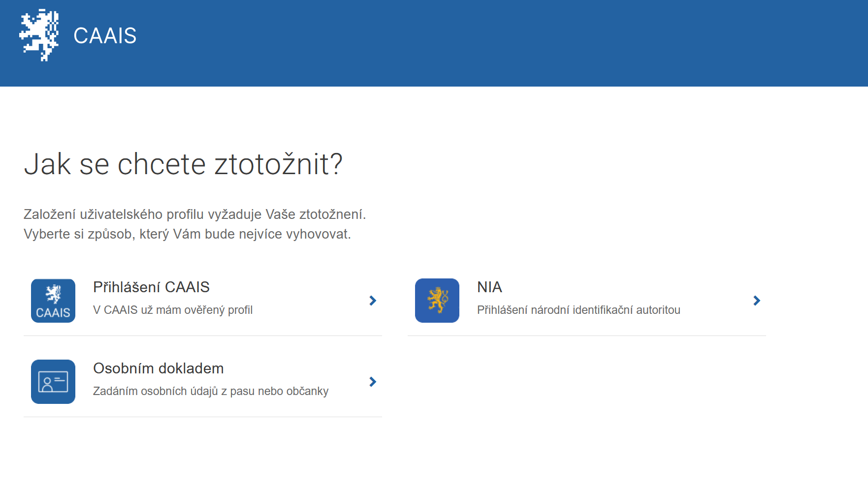This screenshot has height=488, width=868.
Task: Click the chevron arrow beside NIA
Action: click(x=757, y=301)
